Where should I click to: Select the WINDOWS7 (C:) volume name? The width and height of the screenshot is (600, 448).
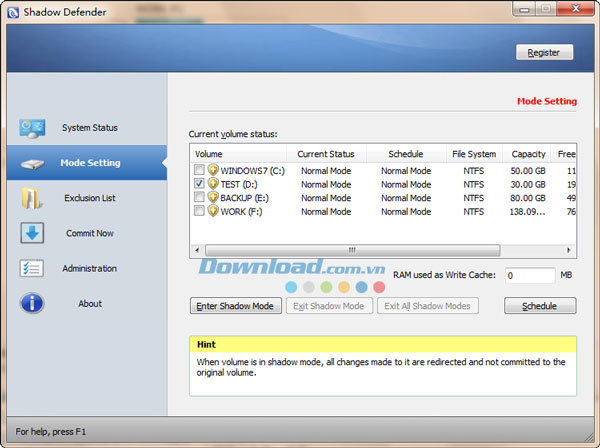pyautogui.click(x=253, y=171)
